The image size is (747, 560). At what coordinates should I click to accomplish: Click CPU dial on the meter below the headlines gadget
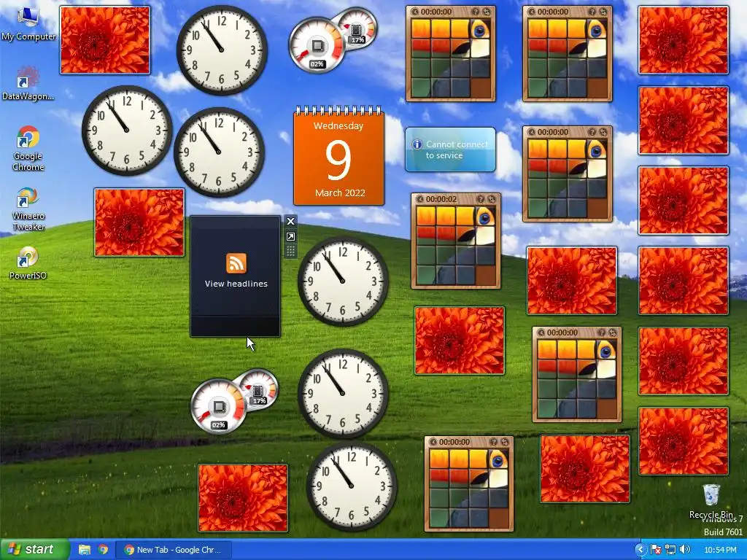[219, 407]
